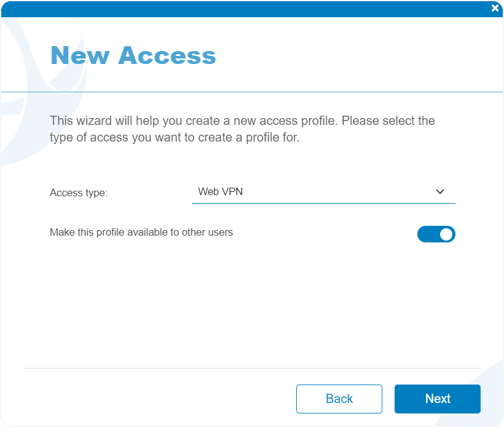
Task: Click the divider line below the heading
Action: 252,92
